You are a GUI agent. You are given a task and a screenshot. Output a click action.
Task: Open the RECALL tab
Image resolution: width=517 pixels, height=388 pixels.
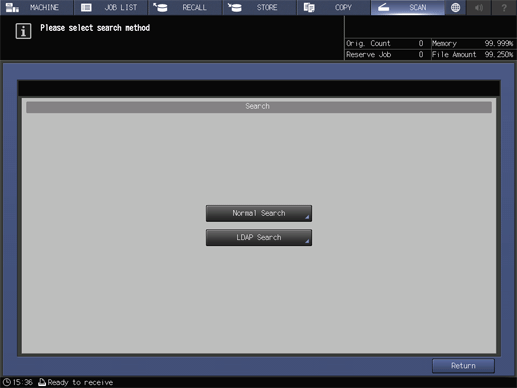point(185,7)
